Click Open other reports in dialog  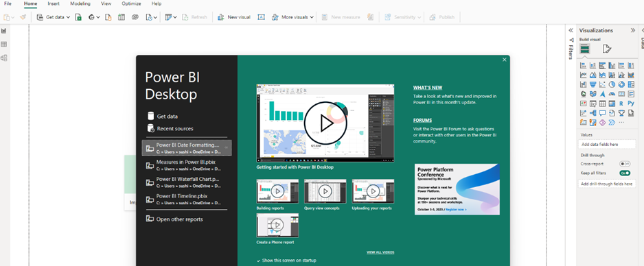coord(175,219)
